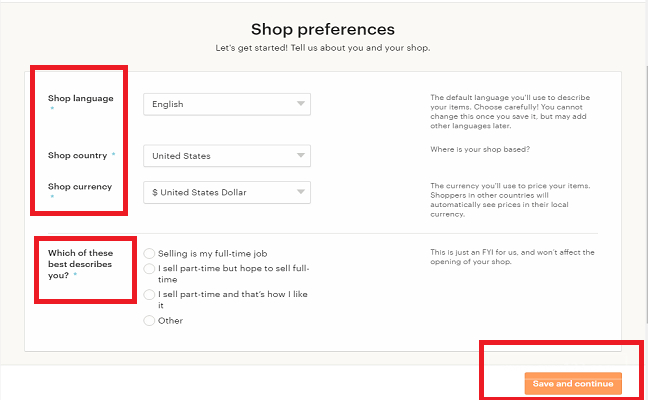Click the arrow icon beside United States Dollar
The image size is (648, 400).
[x=300, y=192]
